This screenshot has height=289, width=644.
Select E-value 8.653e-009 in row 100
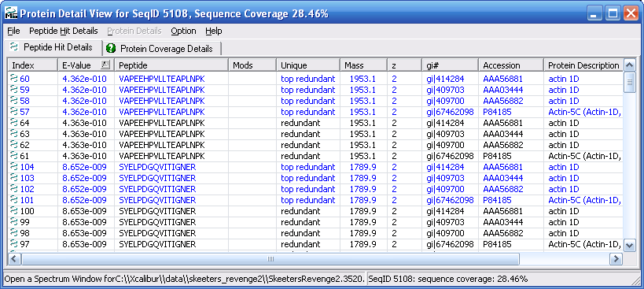(84, 211)
